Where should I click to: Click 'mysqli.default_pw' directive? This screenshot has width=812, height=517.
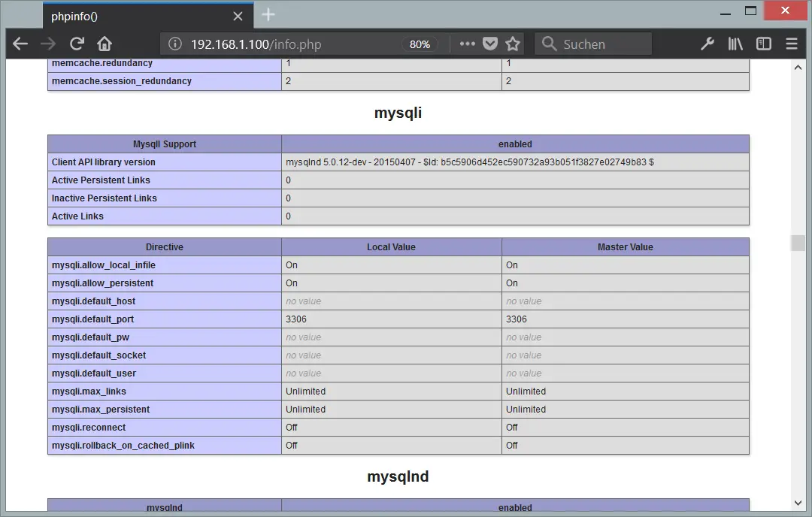click(x=90, y=337)
